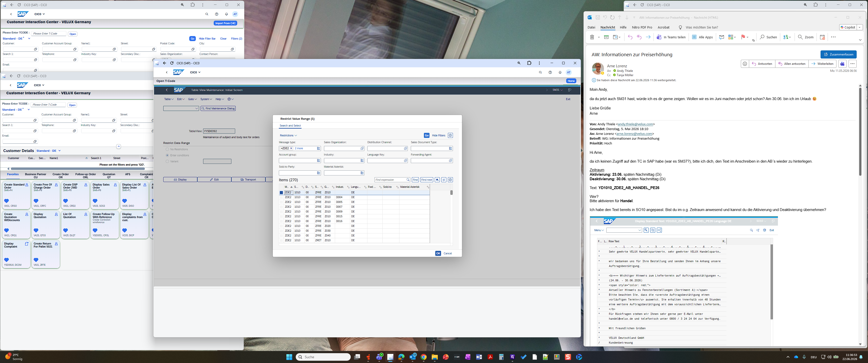The width and height of the screenshot is (868, 363).
Task: Select Search and Select tab in dialog
Action: (x=290, y=126)
